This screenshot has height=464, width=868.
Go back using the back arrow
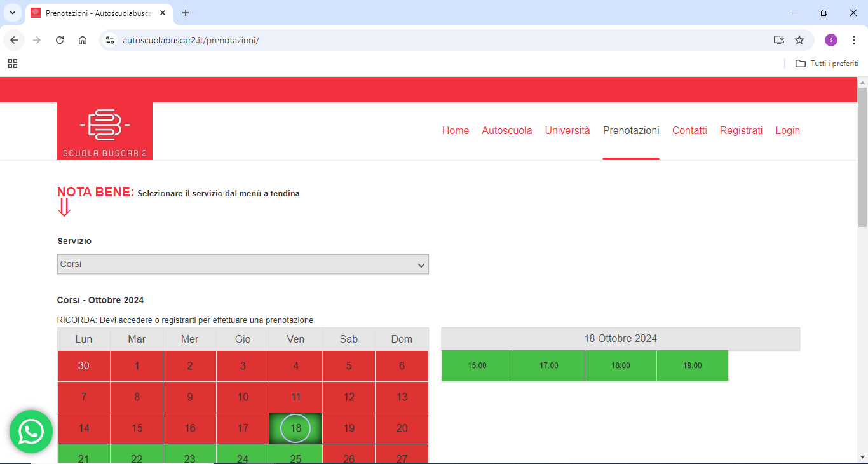(x=14, y=40)
